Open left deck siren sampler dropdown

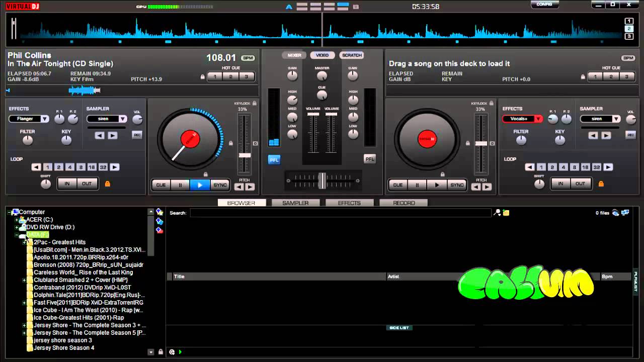122,119
